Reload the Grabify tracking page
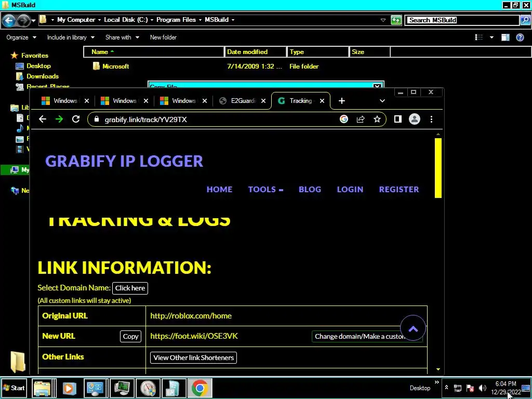Viewport: 532px width, 399px height. 76,119
